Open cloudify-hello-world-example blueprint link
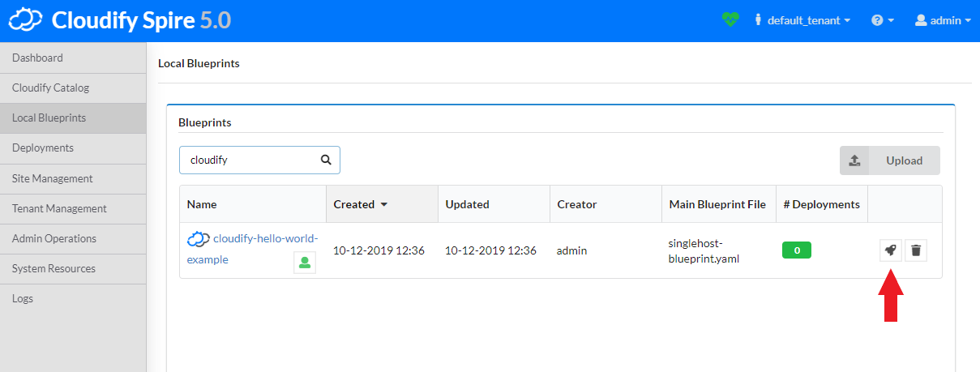This screenshot has width=980, height=372. pos(264,239)
